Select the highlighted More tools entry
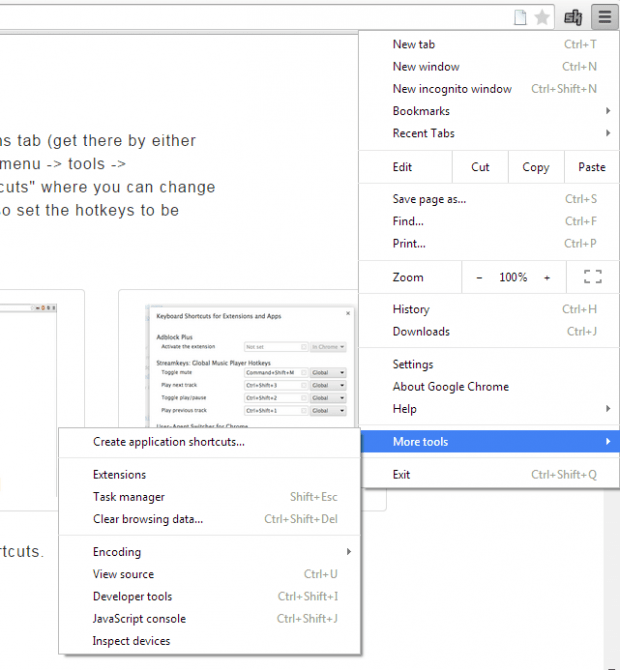Image resolution: width=620 pixels, height=670 pixels. click(489, 441)
